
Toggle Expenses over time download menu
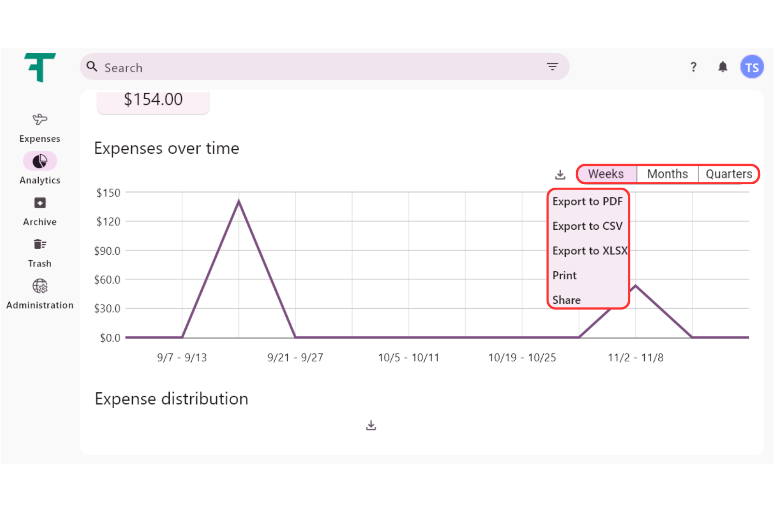point(560,175)
